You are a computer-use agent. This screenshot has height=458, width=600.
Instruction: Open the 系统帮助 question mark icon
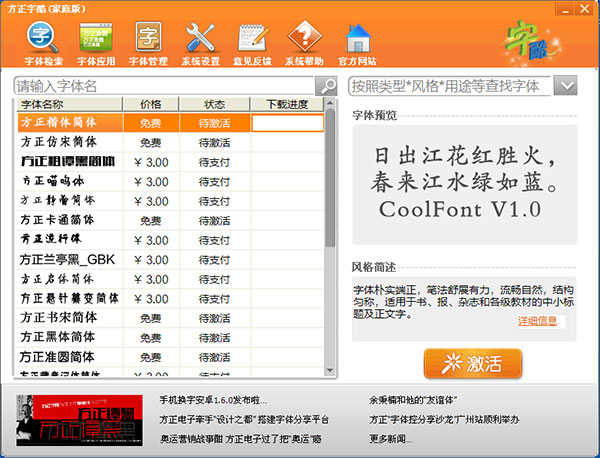point(304,44)
